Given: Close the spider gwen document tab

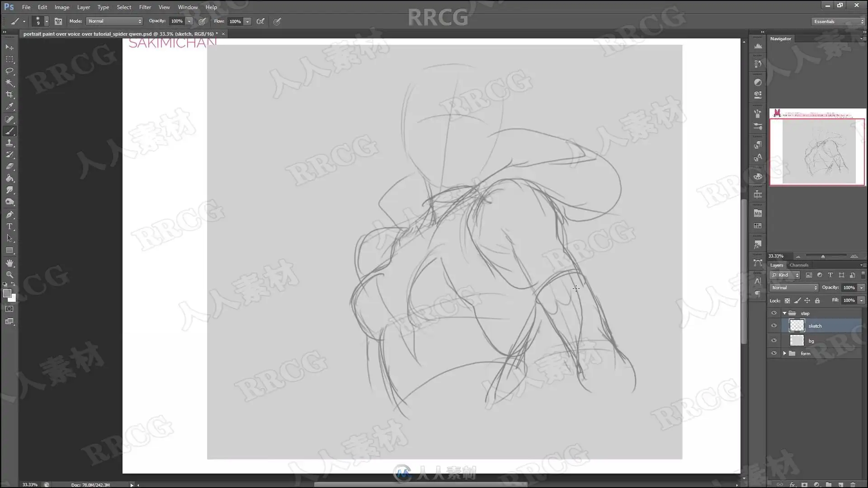Looking at the screenshot, I should 223,34.
